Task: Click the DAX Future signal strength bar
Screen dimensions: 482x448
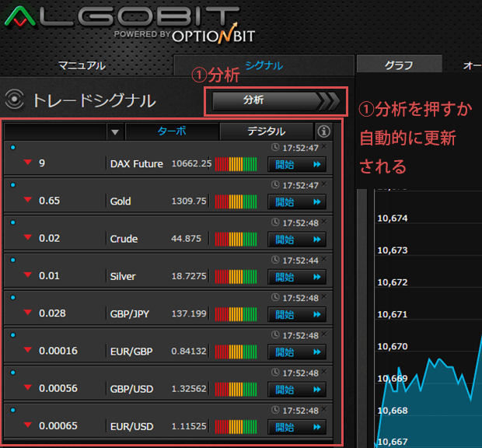Action: click(236, 164)
